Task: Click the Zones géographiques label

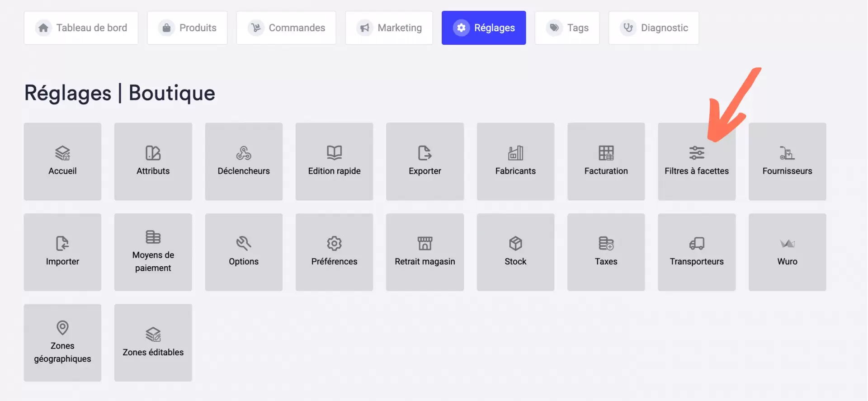Action: 62,352
